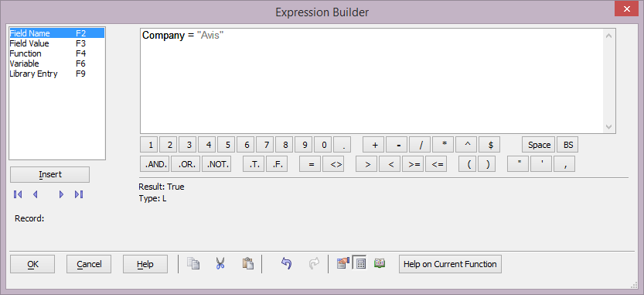Click the hand-over-form properties icon
Viewport: 644px width, 295px height.
pos(342,264)
